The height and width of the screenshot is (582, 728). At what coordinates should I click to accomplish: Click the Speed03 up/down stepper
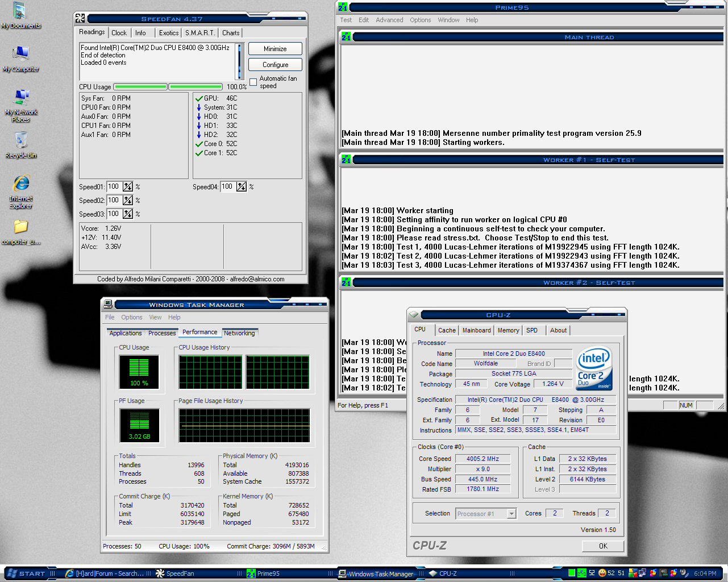[128, 214]
